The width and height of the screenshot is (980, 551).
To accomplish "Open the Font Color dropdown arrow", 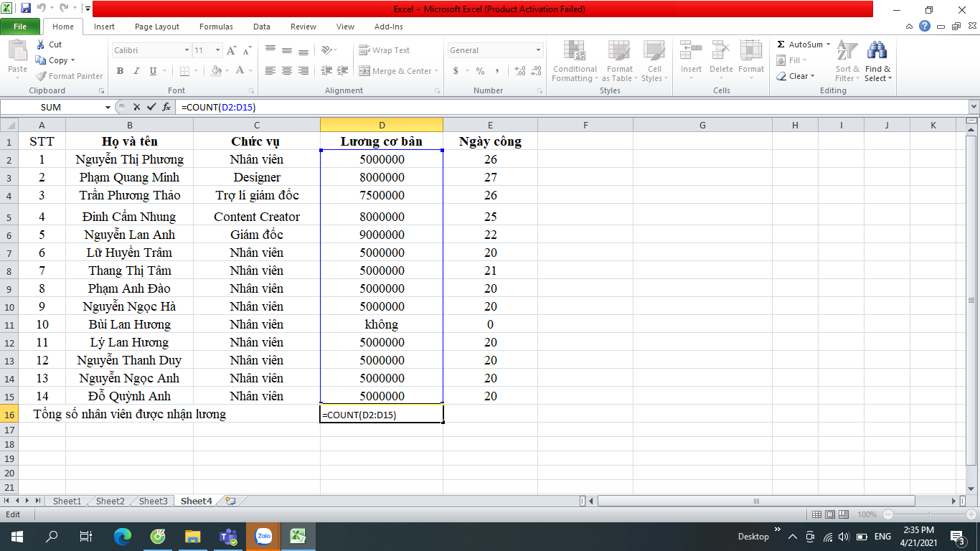I will click(250, 71).
